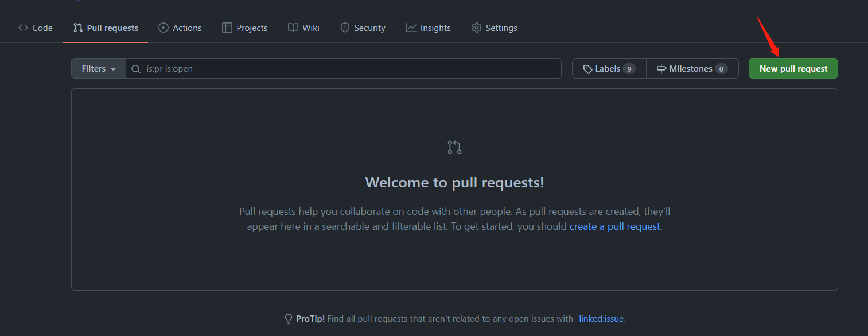Screen dimensions: 868x336
Task: Click the magnifier icon in search box
Action: tap(136, 69)
